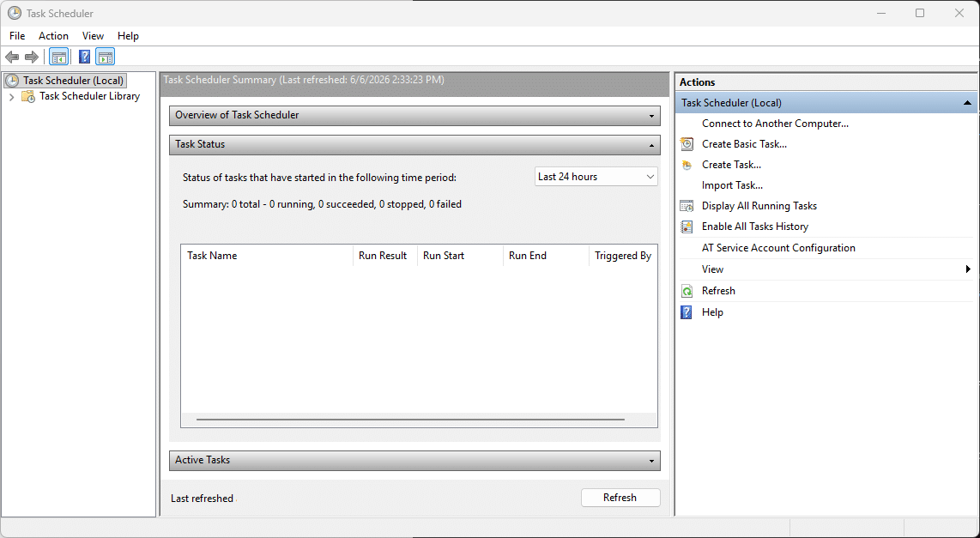Viewport: 980px width, 538px height.
Task: Click the Summary: 0 total text line
Action: point(322,204)
